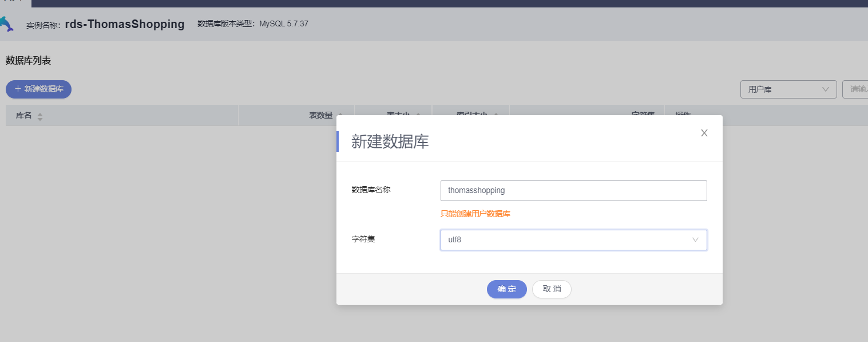Close the 新建数据库 dialog with X

704,133
